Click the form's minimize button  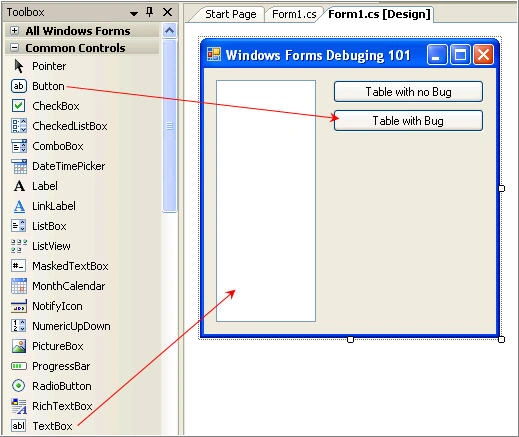click(437, 55)
